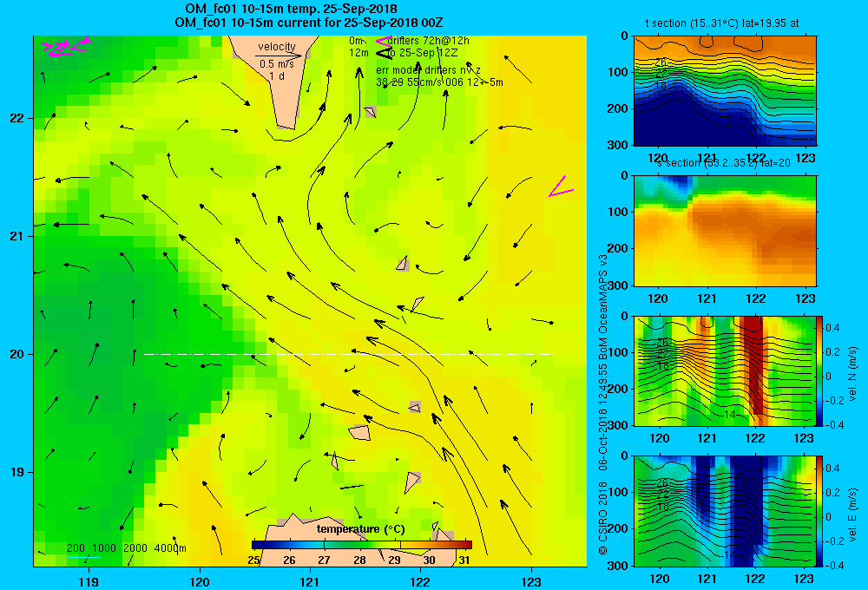Pick the green 28°C section of the temperature colorbar
868x590 pixels.
coord(360,545)
